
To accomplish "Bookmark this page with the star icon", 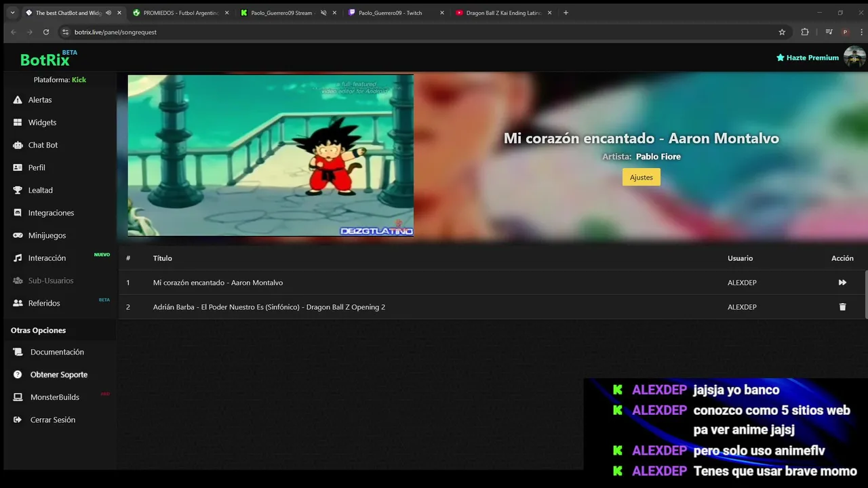I will click(782, 32).
